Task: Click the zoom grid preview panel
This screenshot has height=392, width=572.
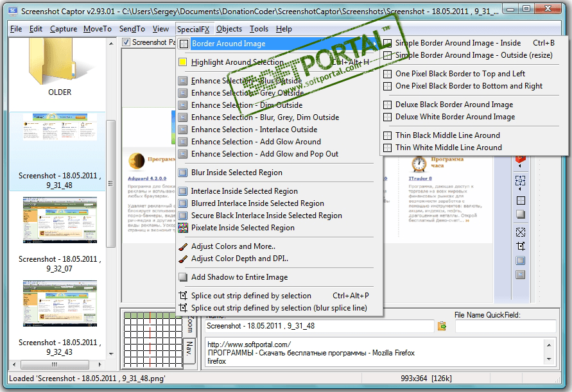Action: 153,339
